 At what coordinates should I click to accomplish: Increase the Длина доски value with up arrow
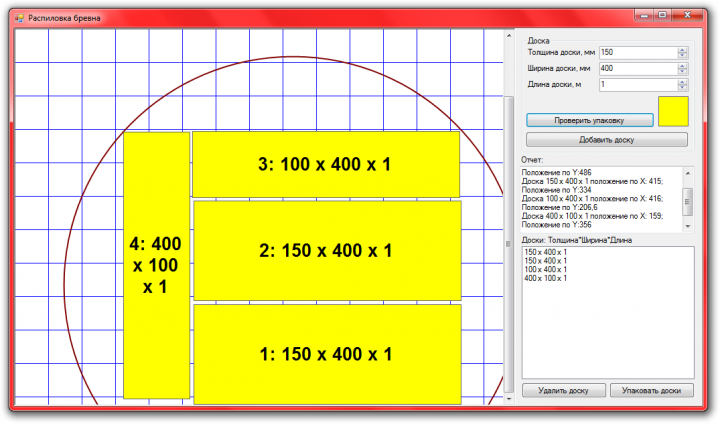[682, 82]
